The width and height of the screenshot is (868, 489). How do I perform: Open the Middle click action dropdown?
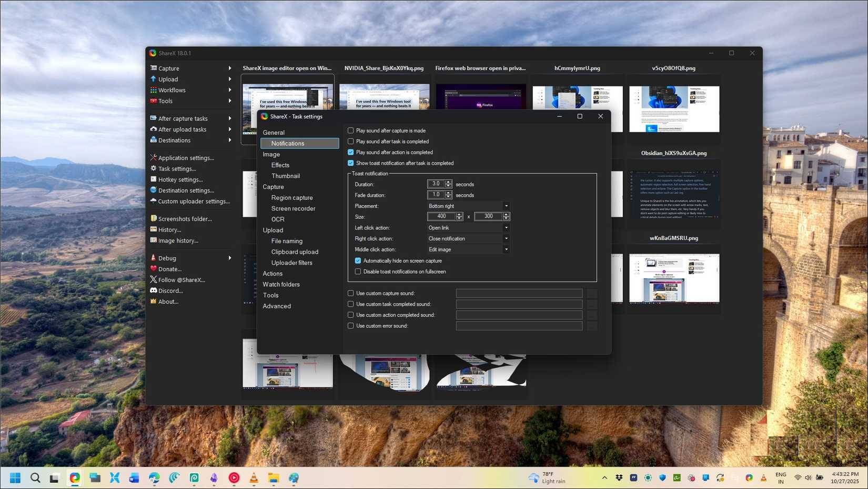506,249
